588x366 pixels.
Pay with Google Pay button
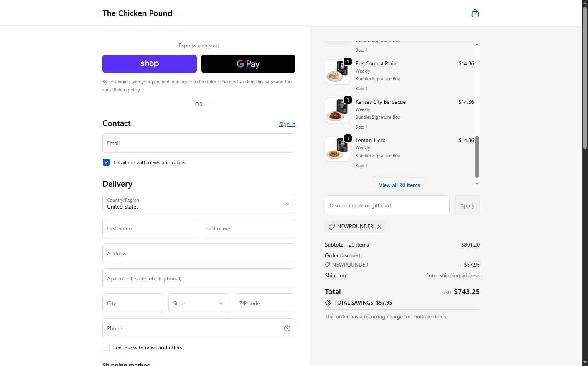[x=248, y=64]
